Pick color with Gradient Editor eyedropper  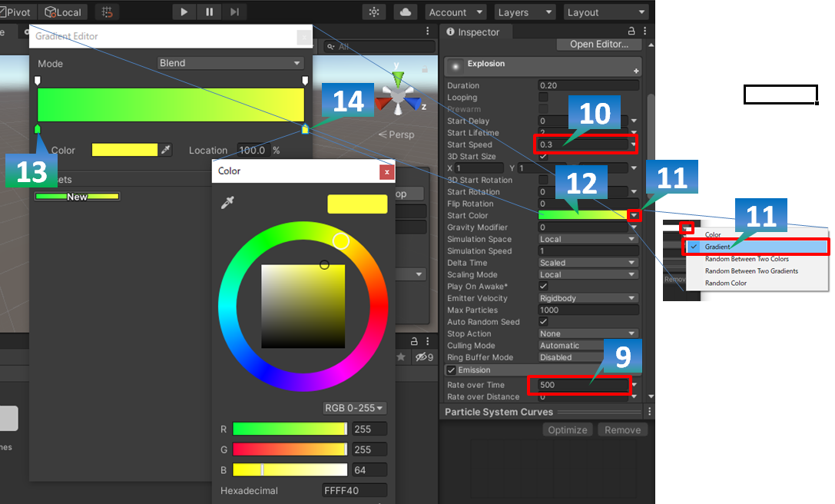tap(166, 150)
